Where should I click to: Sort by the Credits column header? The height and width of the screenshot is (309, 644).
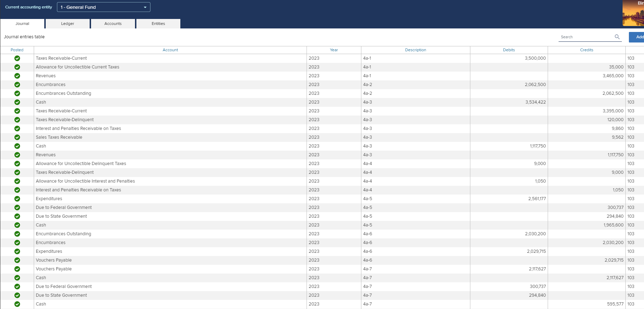[x=587, y=50]
